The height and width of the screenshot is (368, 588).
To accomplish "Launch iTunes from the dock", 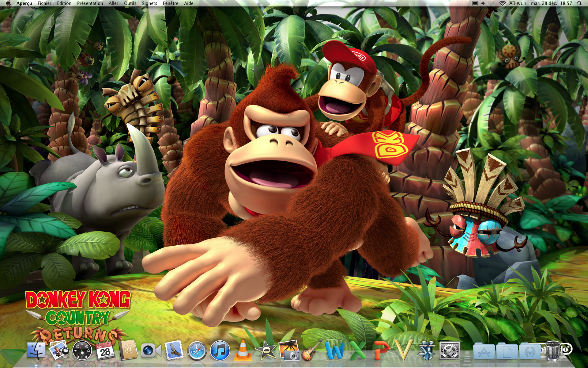I will (x=220, y=351).
